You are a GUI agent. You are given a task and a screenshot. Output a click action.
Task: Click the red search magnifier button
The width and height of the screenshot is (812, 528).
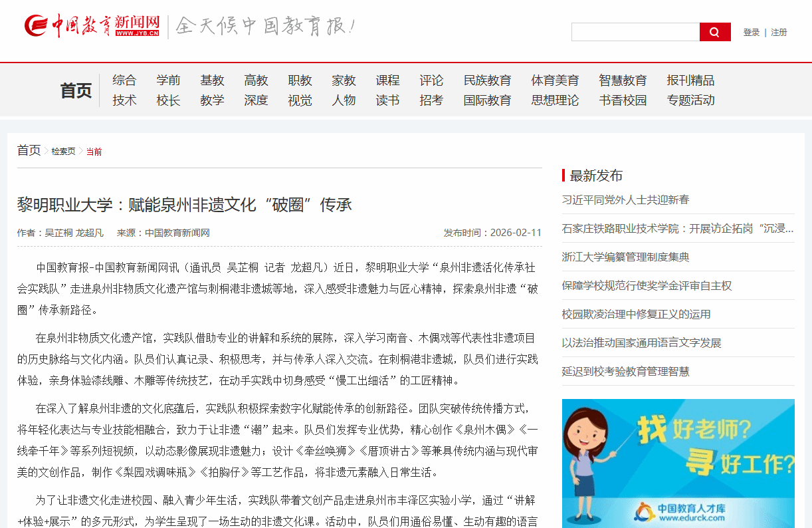714,32
